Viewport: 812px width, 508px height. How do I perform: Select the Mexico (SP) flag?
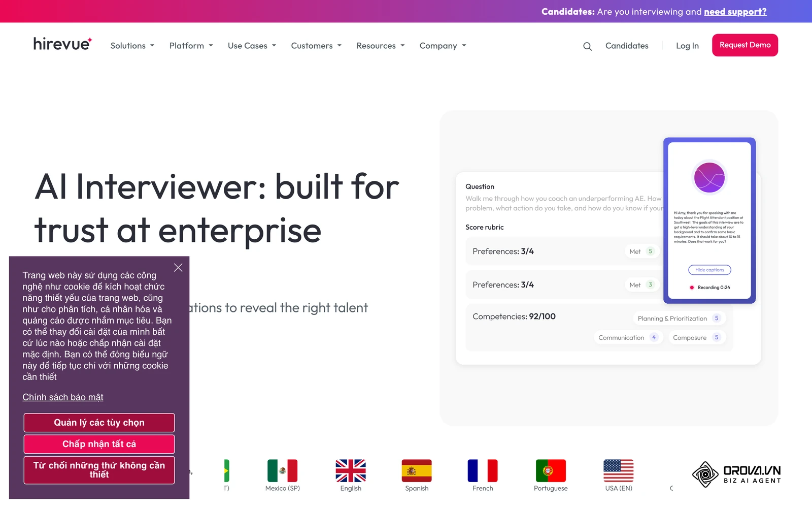[282, 470]
